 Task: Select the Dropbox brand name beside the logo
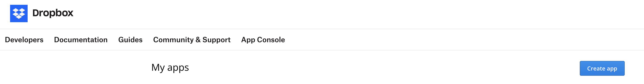[x=53, y=13]
